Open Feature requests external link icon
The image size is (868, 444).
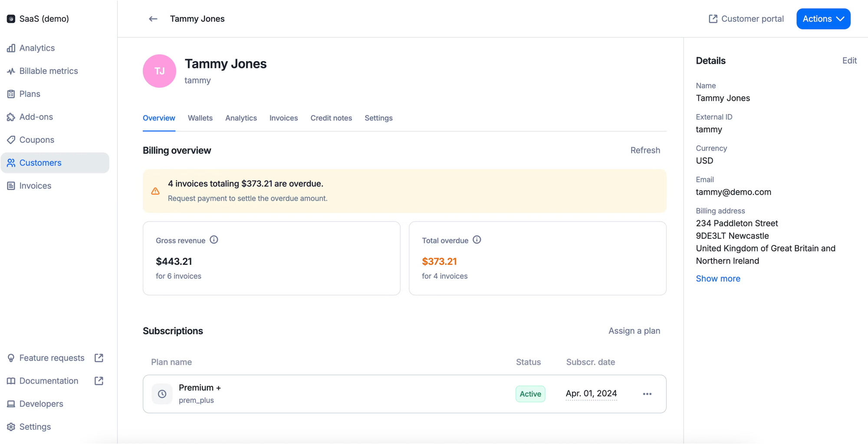[99, 358]
